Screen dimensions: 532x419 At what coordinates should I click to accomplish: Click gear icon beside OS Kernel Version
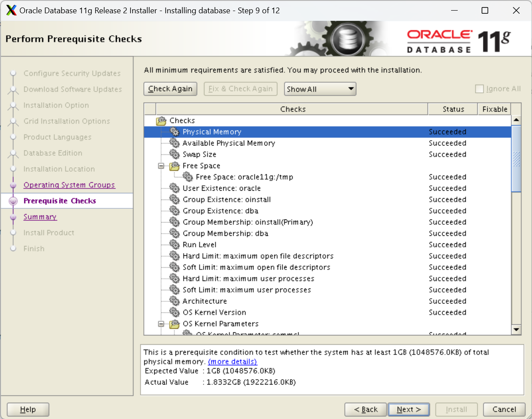[174, 312]
